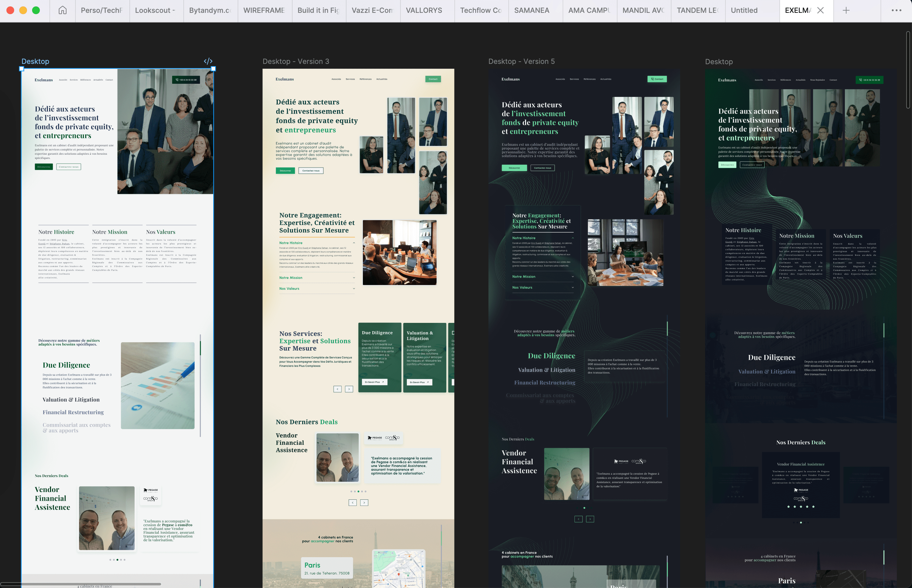Close the active EXELM tab
This screenshot has width=912, height=588.
(820, 10)
